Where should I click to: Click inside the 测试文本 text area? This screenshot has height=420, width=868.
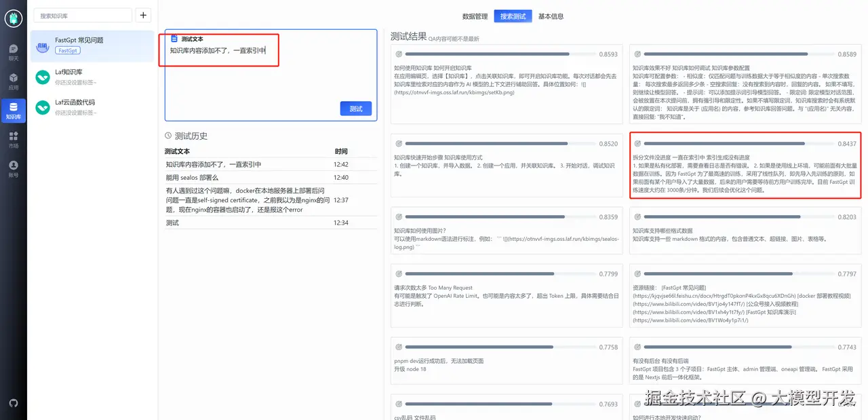click(x=271, y=75)
